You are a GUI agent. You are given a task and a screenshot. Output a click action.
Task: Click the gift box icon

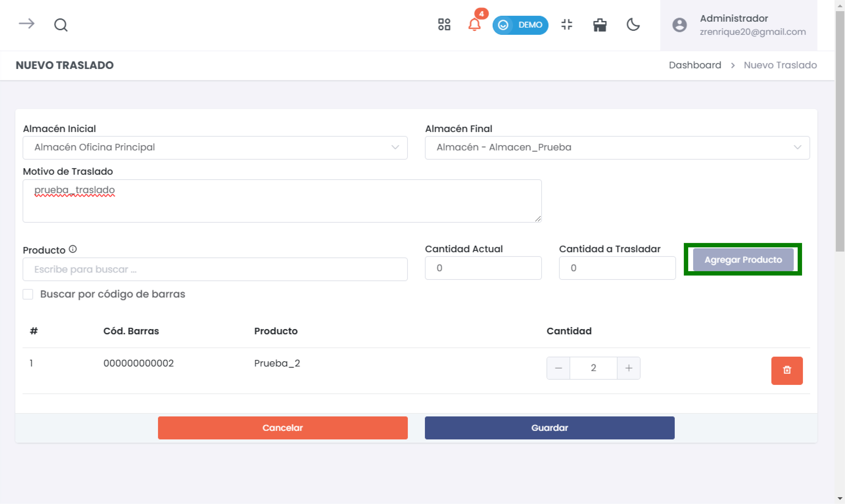pos(600,25)
